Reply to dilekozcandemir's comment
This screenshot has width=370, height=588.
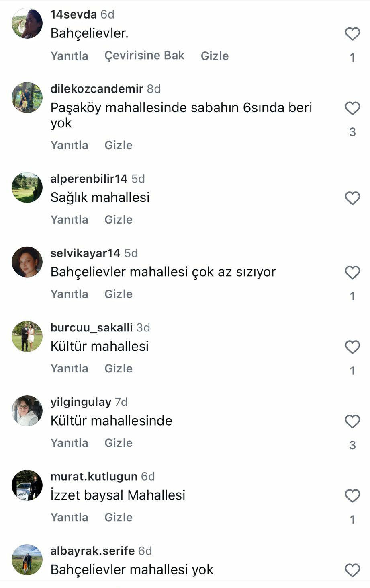pos(69,145)
